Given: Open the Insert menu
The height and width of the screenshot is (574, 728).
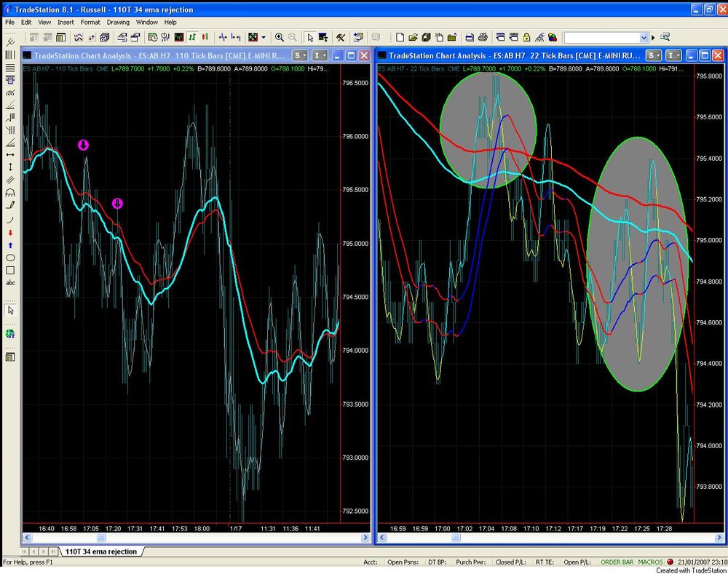Looking at the screenshot, I should point(66,22).
